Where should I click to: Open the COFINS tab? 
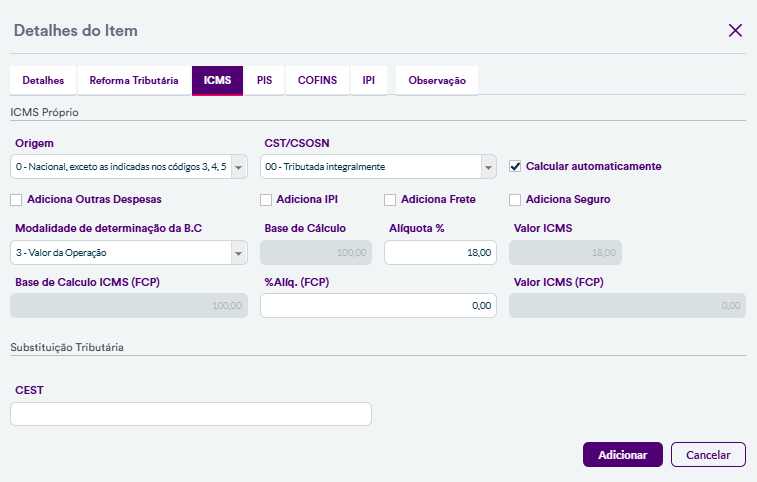click(x=317, y=80)
